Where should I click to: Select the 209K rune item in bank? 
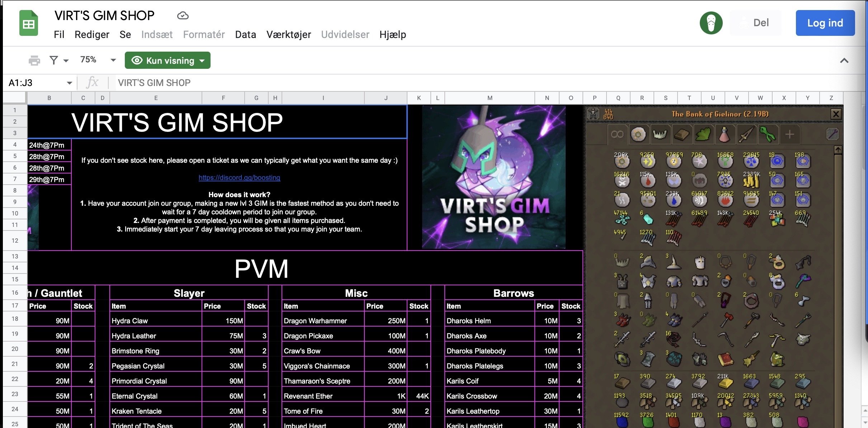click(x=622, y=160)
